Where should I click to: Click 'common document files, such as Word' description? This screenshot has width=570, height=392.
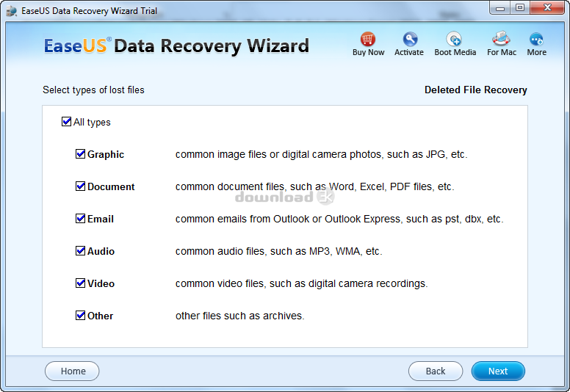pyautogui.click(x=315, y=186)
